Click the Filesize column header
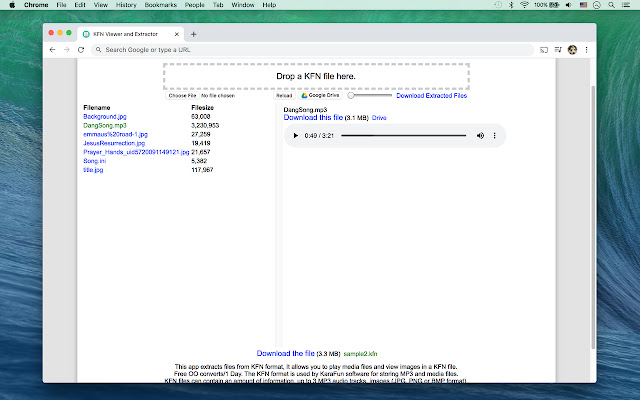Viewport: 640px width, 400px height. click(202, 108)
